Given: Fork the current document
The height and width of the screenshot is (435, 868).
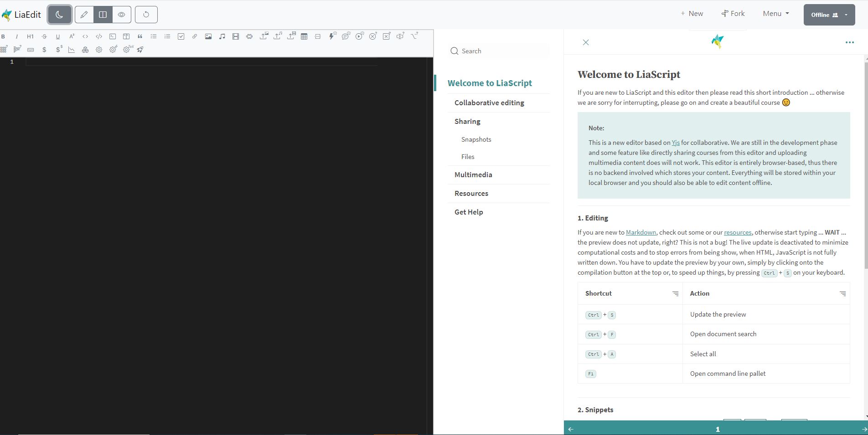Looking at the screenshot, I should [x=733, y=14].
